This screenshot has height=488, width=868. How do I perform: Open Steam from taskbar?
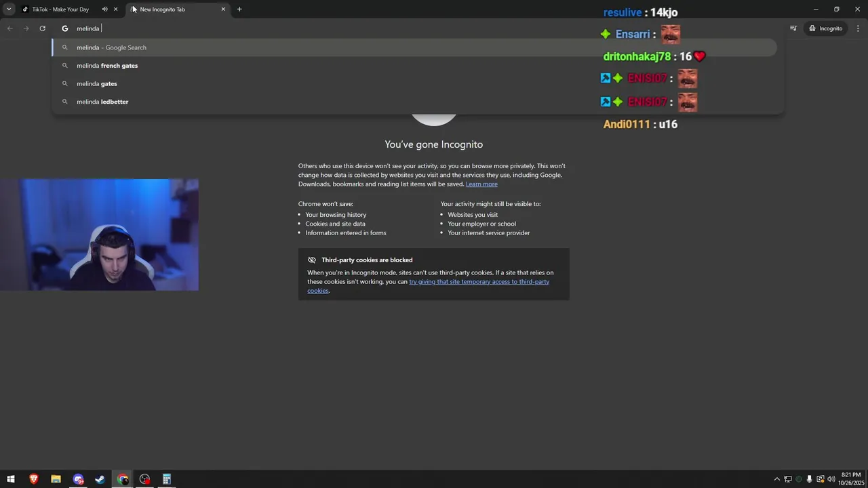[100, 479]
